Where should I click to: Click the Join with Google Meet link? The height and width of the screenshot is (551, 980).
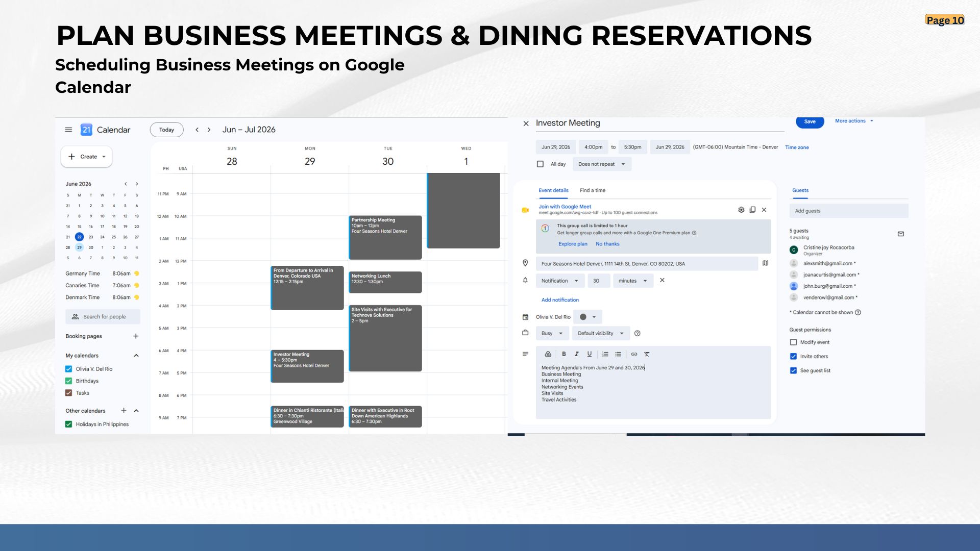coord(565,207)
